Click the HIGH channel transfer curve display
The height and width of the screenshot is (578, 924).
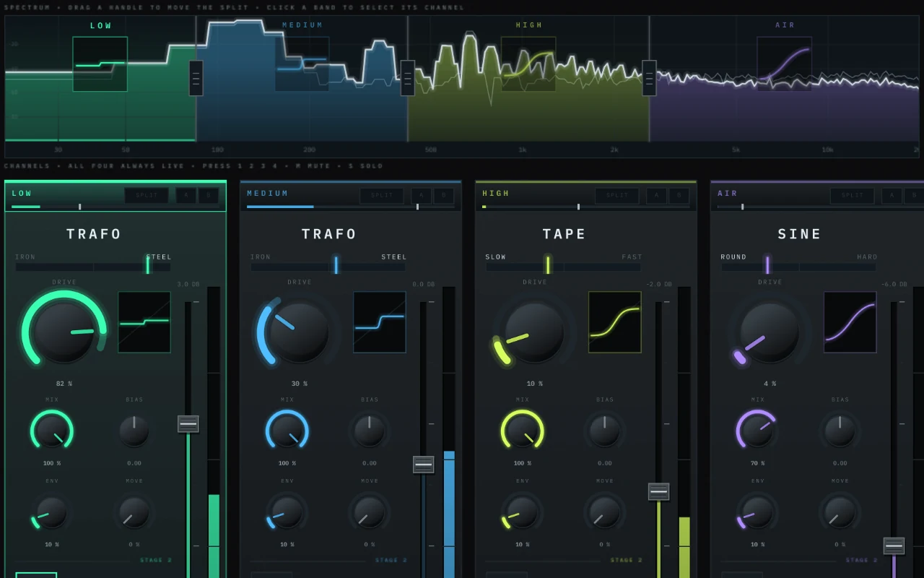615,322
